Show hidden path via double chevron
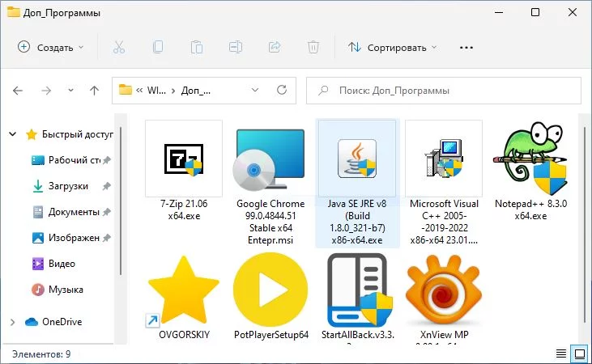This screenshot has height=364, width=592. [x=139, y=91]
